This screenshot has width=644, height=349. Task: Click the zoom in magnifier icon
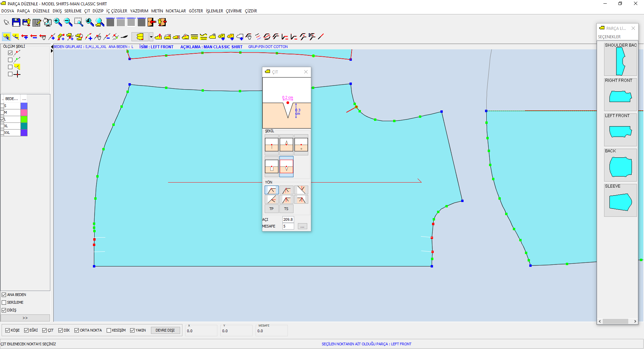58,22
